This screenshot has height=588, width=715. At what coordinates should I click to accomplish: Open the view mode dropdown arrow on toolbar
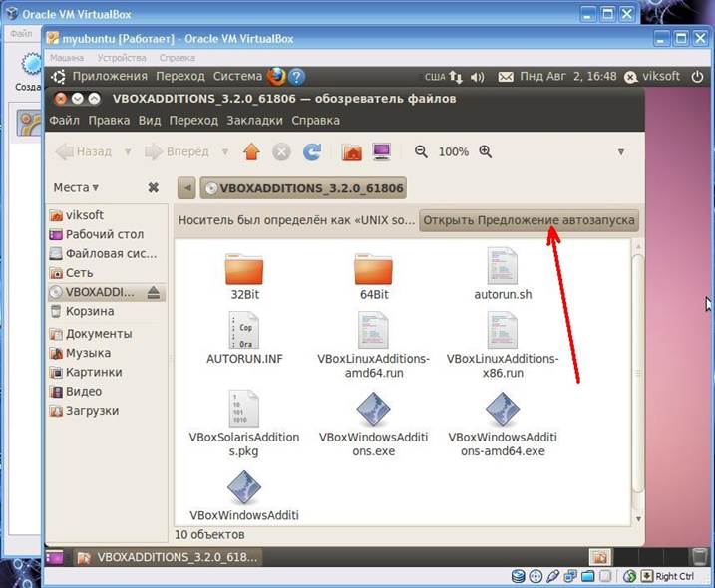coord(621,152)
